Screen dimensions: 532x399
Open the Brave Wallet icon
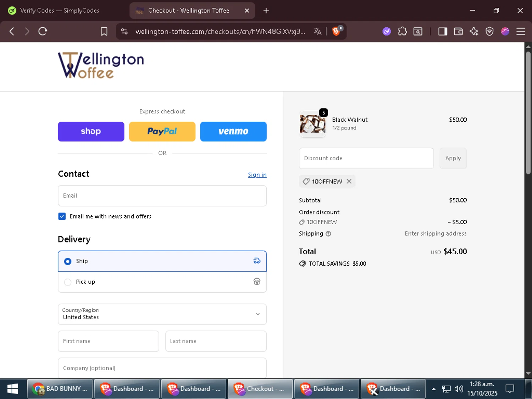click(458, 32)
